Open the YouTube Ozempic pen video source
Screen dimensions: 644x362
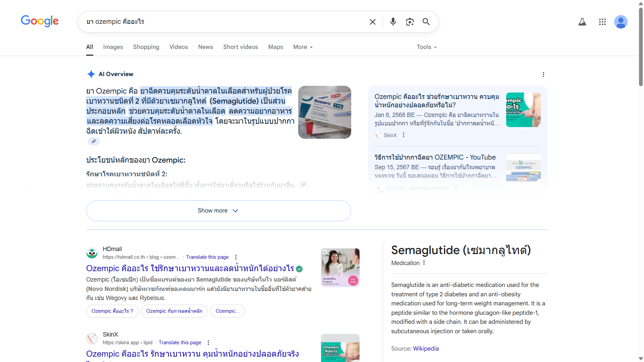click(x=435, y=157)
